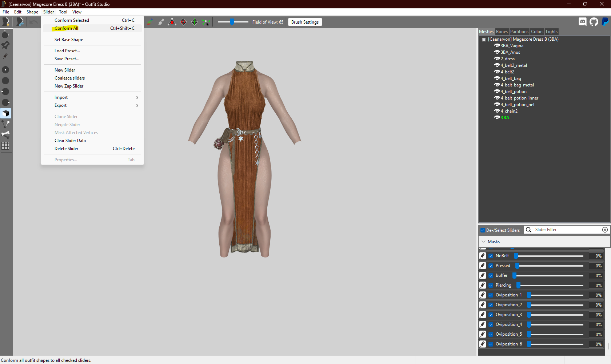
Task: Click the edit pencil icon for NoBelt slider
Action: [x=483, y=256]
